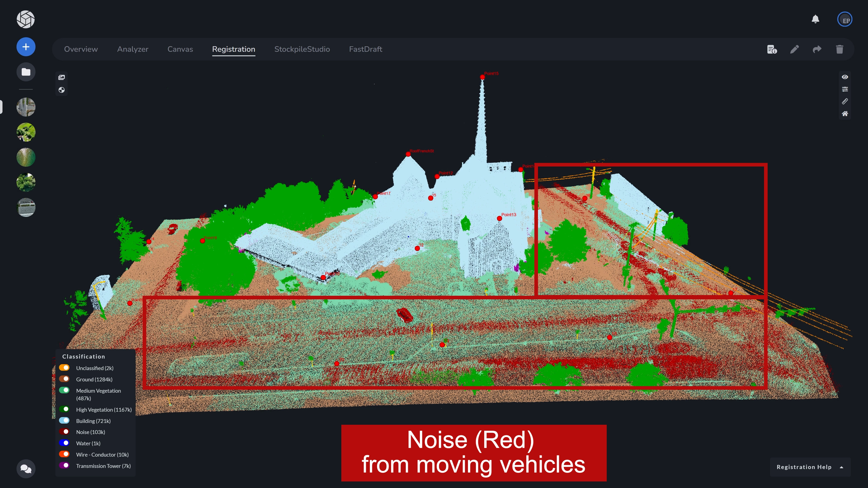Toggle the Ground (1284k) class
Viewport: 868px width, 488px height.
click(x=64, y=379)
